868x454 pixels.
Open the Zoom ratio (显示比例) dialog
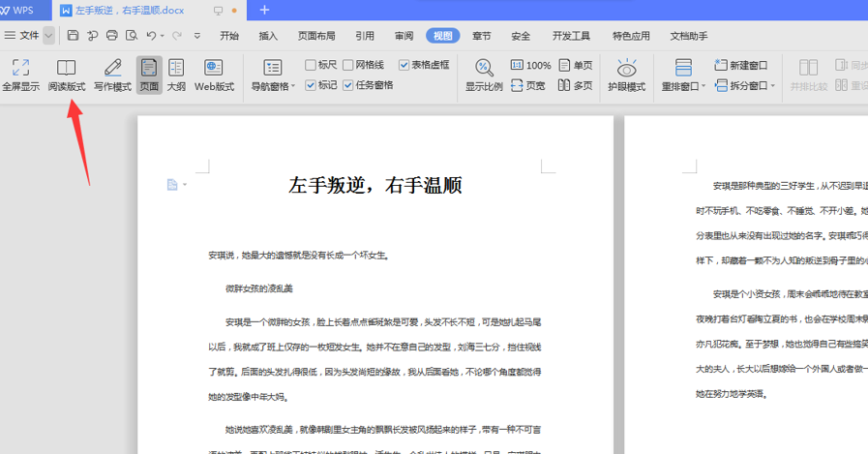coord(484,75)
